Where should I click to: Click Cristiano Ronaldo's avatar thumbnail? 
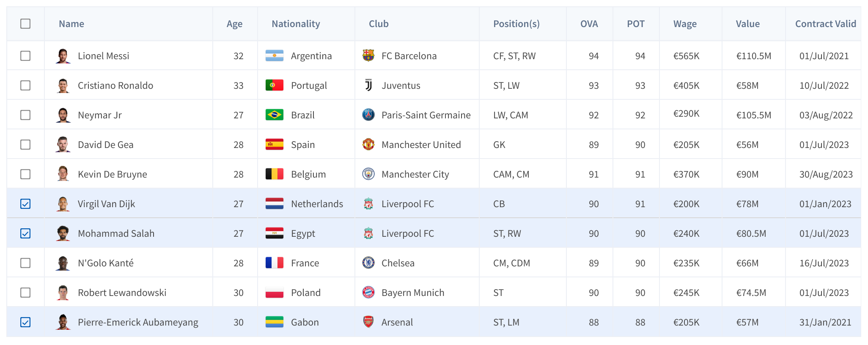pyautogui.click(x=63, y=85)
